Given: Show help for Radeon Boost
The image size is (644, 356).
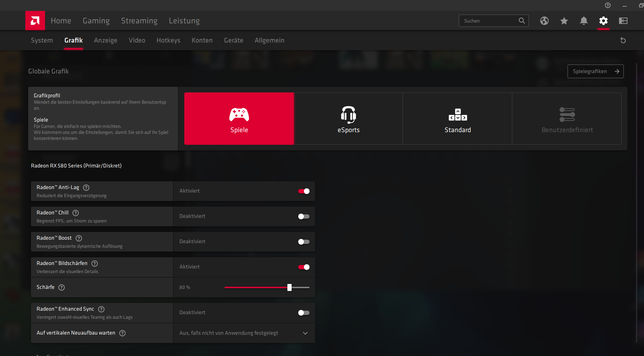Looking at the screenshot, I should [79, 238].
